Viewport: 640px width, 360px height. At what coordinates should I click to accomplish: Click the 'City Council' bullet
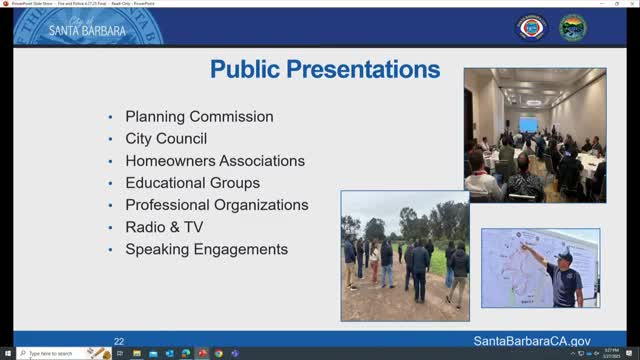(x=166, y=139)
